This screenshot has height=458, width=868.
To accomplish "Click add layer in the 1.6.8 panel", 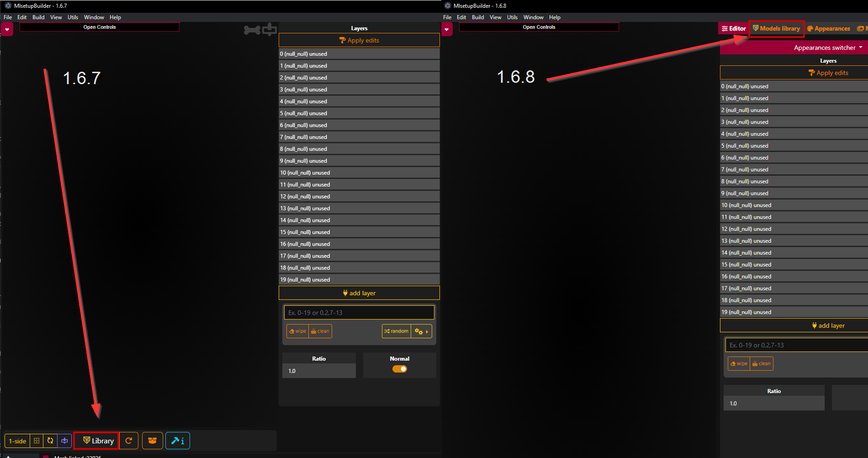I will (828, 325).
